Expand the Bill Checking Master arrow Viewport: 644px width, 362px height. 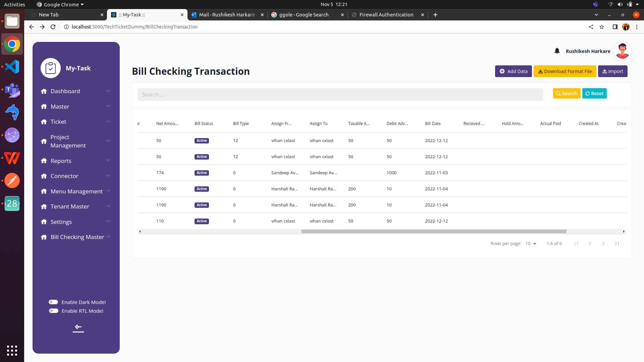(x=108, y=237)
